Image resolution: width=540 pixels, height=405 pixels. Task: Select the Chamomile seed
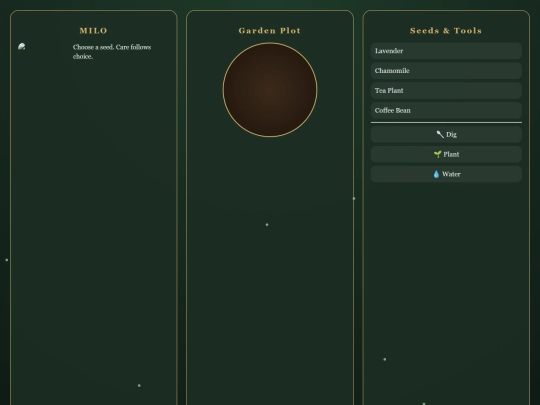click(446, 71)
